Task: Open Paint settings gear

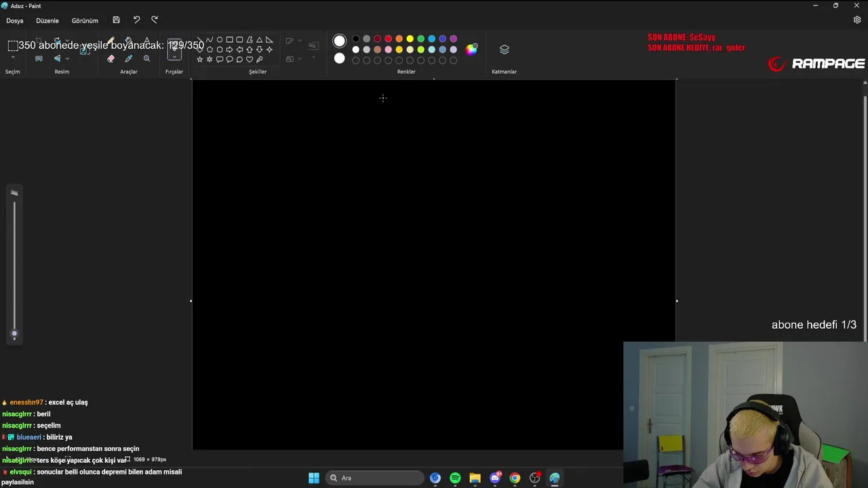Action: coord(857,20)
